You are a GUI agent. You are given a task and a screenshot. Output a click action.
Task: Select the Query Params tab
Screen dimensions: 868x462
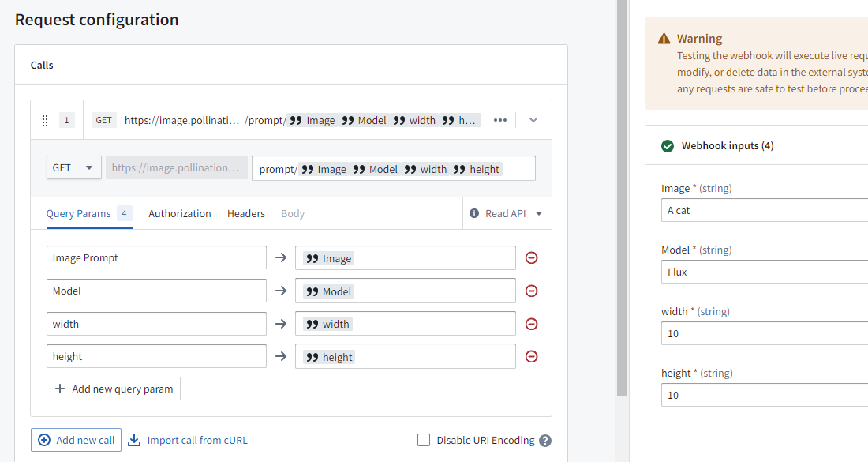coord(78,213)
